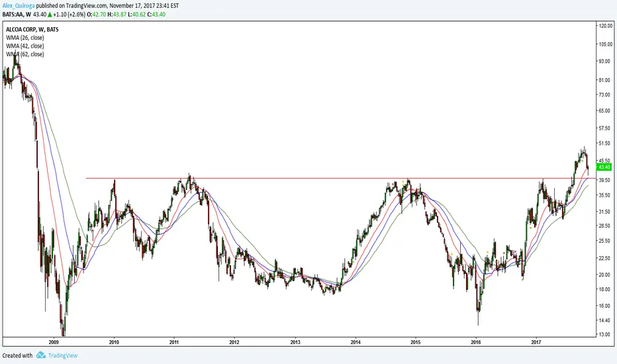
Task: Click the 20.00 price axis label
Action: pos(604,275)
